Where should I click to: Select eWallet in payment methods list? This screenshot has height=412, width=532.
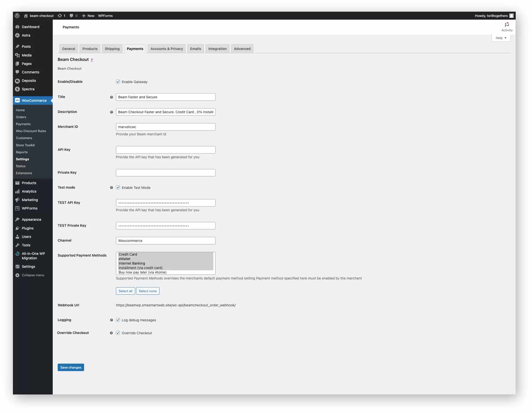click(x=165, y=259)
